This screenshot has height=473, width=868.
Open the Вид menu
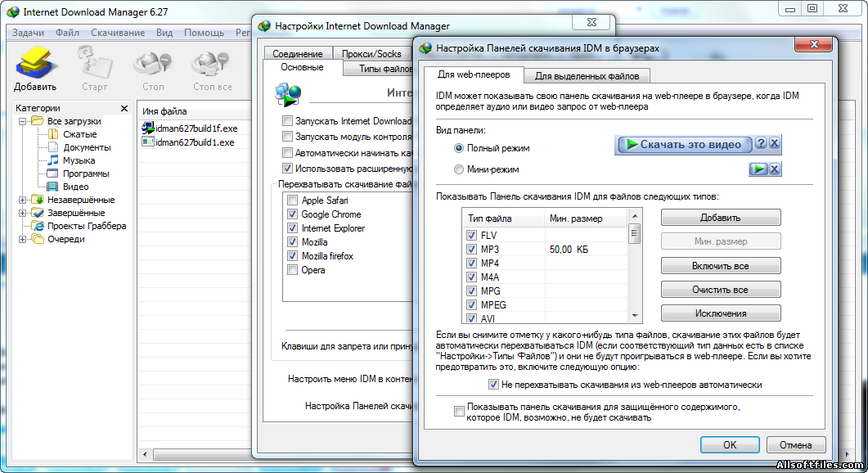164,33
